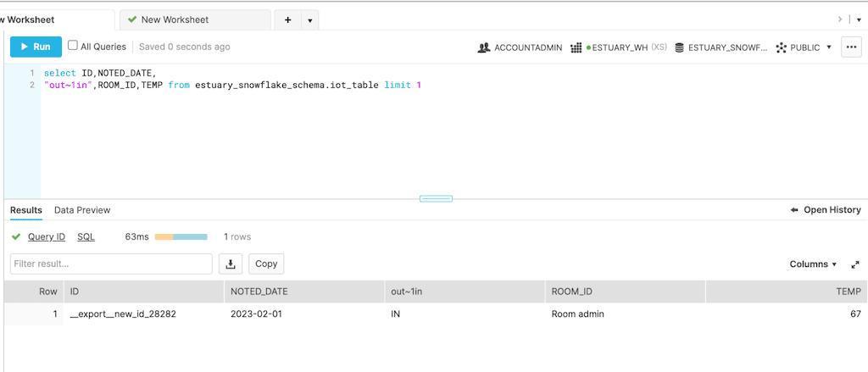The width and height of the screenshot is (868, 372).
Task: Click the Copy results button
Action: pos(266,264)
